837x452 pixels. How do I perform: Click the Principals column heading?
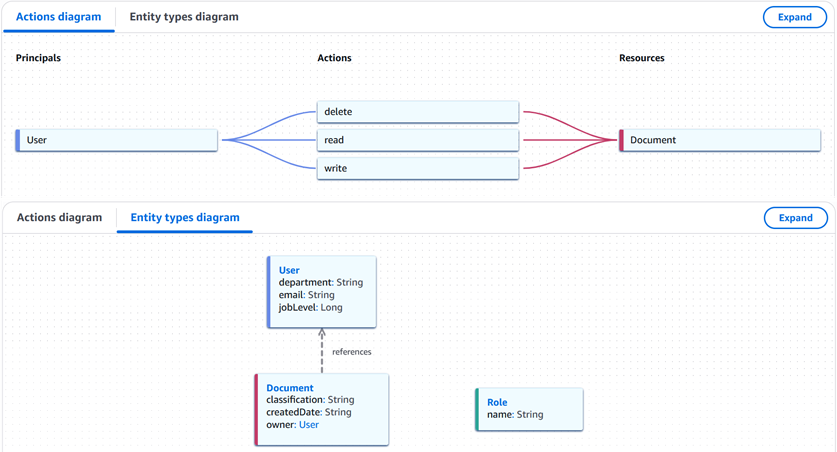click(x=38, y=58)
